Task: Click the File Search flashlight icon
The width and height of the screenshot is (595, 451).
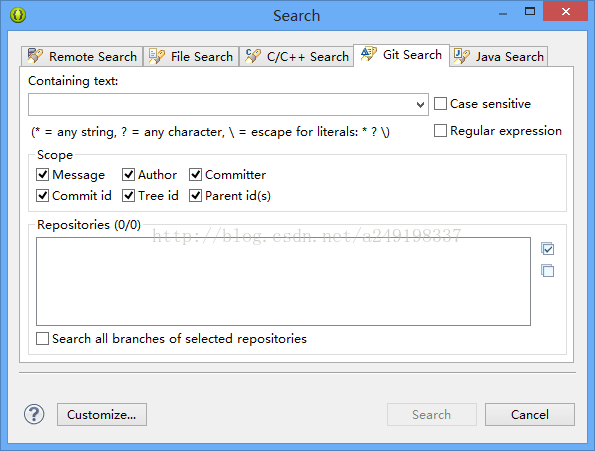Action: [157, 56]
